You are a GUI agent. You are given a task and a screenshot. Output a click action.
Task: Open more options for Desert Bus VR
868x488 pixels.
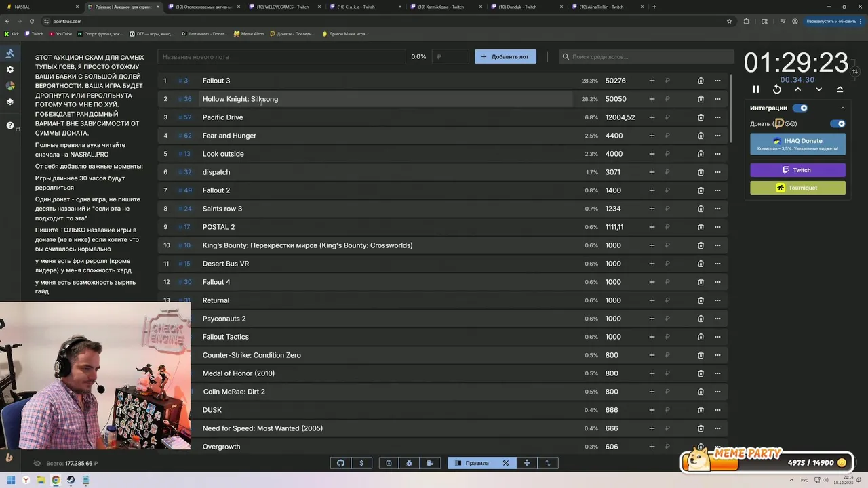[x=717, y=264]
